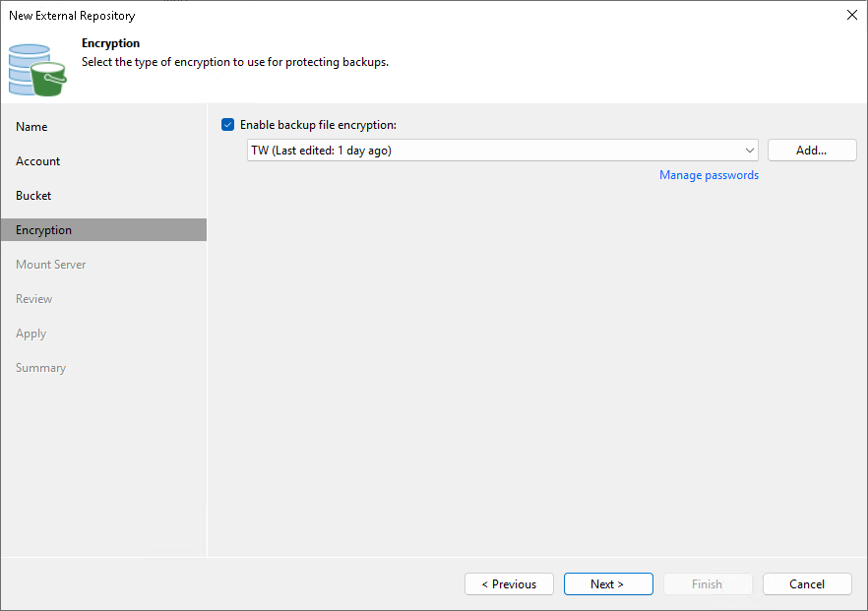The width and height of the screenshot is (868, 611).
Task: Click the Previous button
Action: click(509, 583)
